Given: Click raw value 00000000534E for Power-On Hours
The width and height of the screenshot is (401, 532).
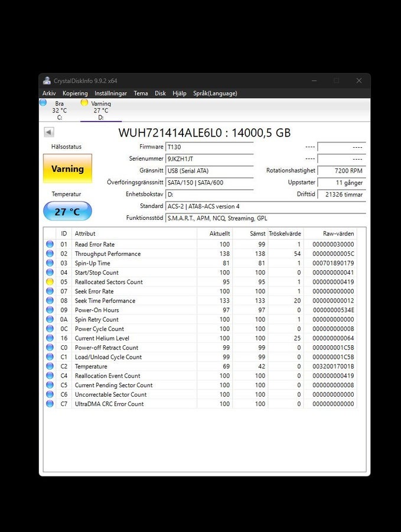Looking at the screenshot, I should point(333,310).
